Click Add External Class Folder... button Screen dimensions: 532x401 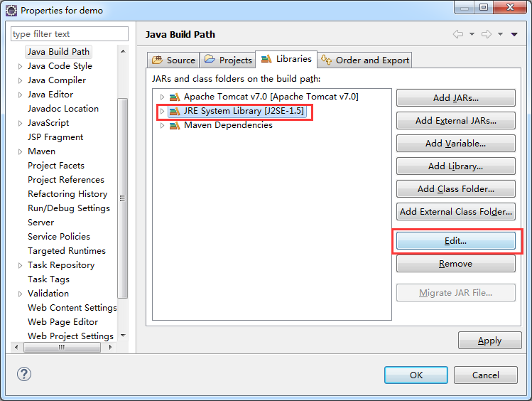coord(456,212)
